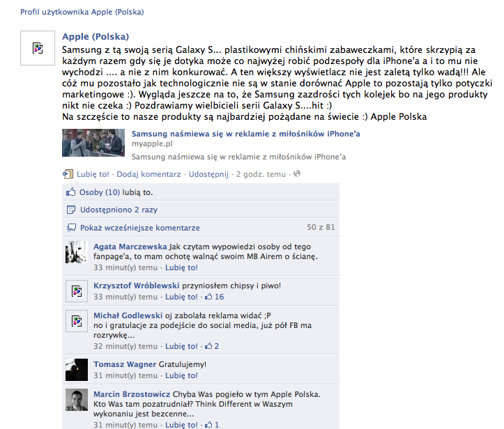
Task: Open Marcin Brzostowicz's avatar photo
Action: (x=77, y=400)
